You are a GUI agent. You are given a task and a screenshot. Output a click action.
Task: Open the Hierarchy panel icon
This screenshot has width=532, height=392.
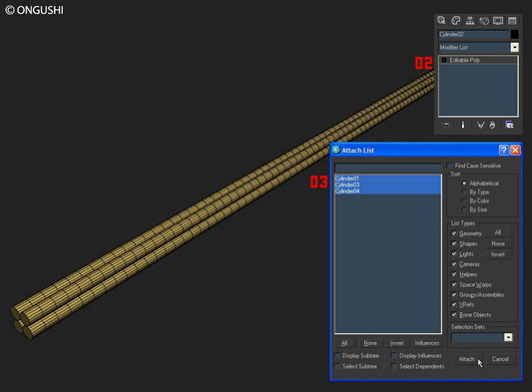tap(470, 20)
